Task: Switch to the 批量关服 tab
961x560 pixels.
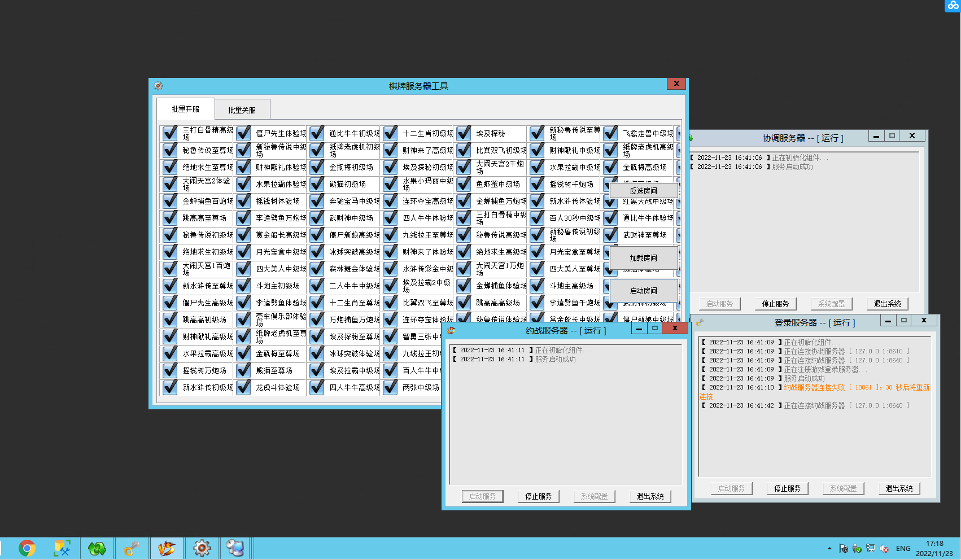Action: [242, 110]
